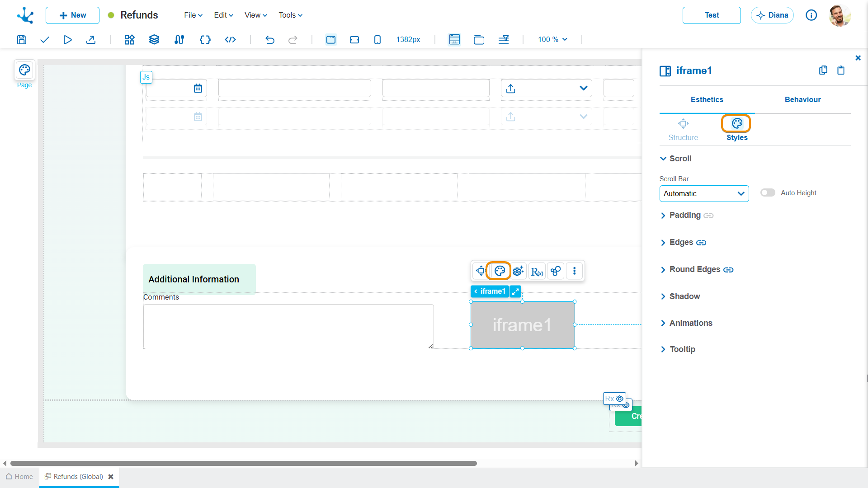Redo the last action
Screen dimensions: 868x488
click(x=293, y=40)
